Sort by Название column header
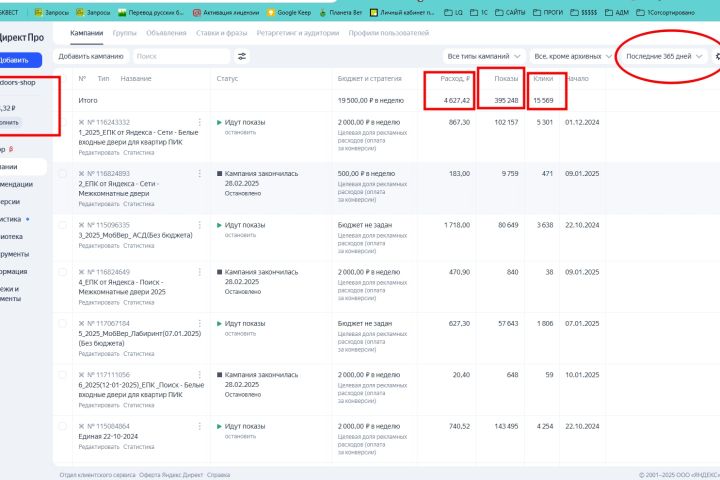 (x=136, y=79)
